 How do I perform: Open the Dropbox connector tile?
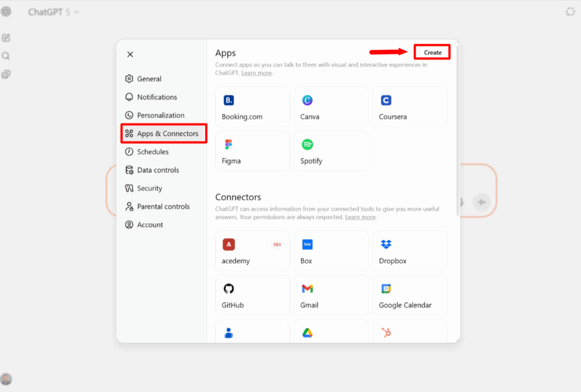click(x=409, y=251)
